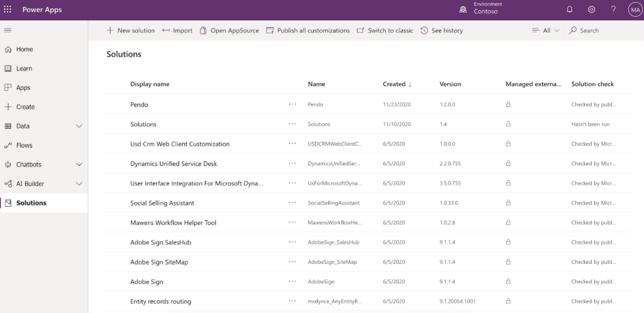Viewport: 644px width, 313px height.
Task: Sort by Name column header
Action: tap(316, 84)
